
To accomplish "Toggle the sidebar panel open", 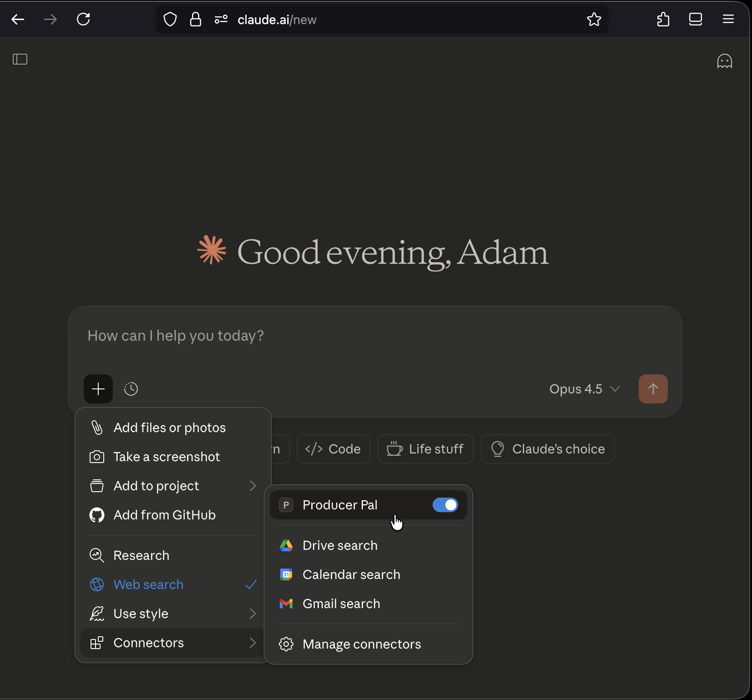I will pos(20,60).
